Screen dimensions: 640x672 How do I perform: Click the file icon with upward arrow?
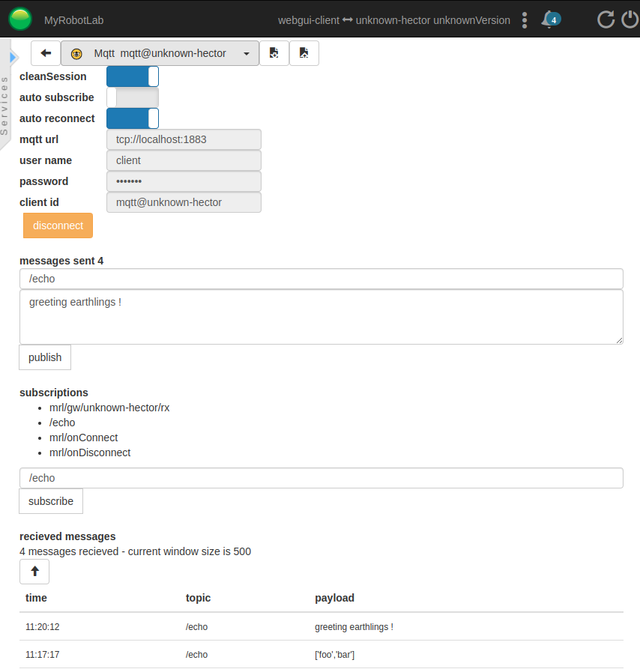pyautogui.click(x=304, y=53)
